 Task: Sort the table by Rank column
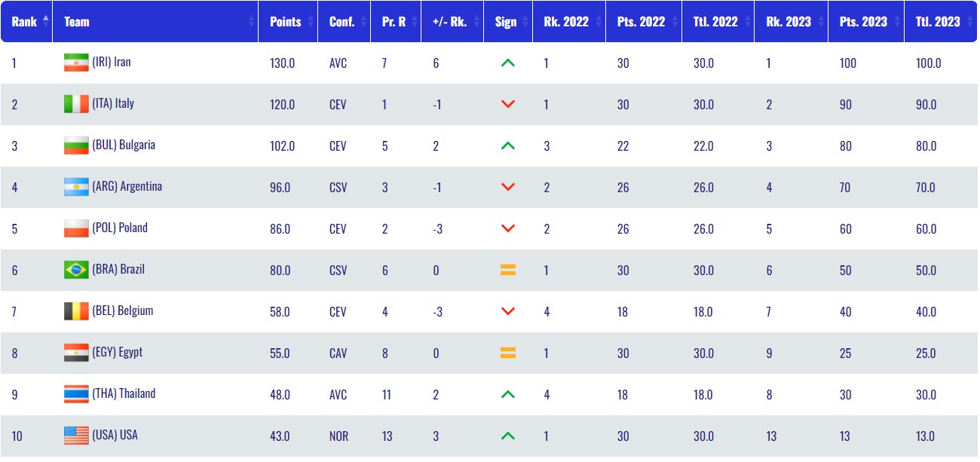26,22
